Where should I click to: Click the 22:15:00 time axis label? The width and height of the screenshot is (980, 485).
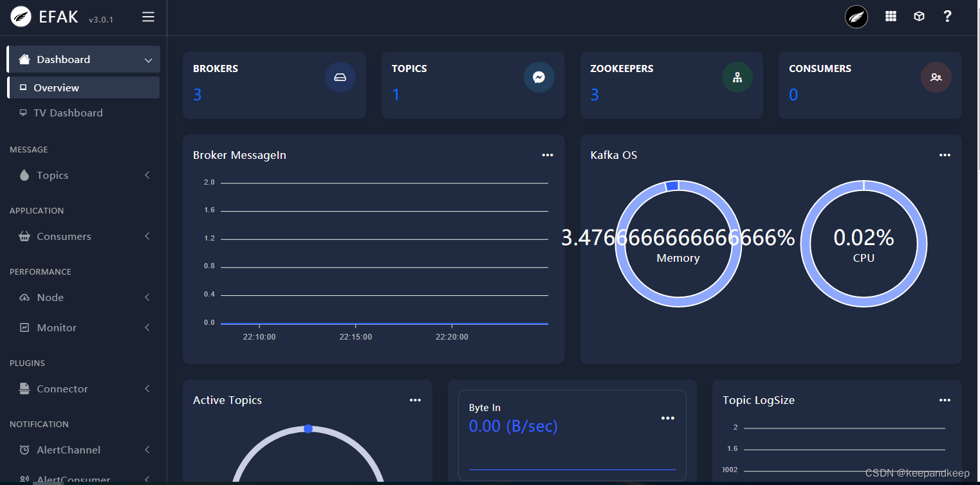coord(355,337)
